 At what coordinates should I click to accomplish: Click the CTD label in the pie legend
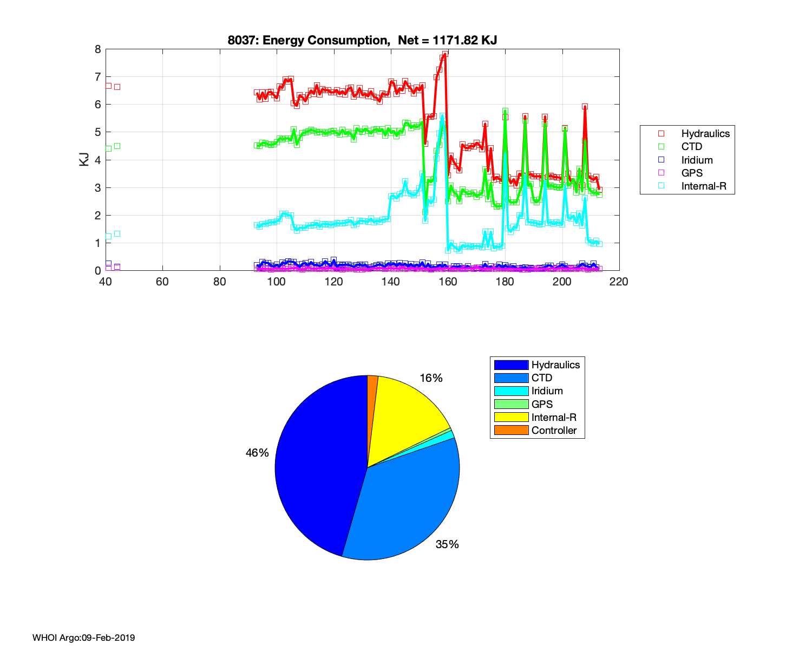pyautogui.click(x=541, y=378)
